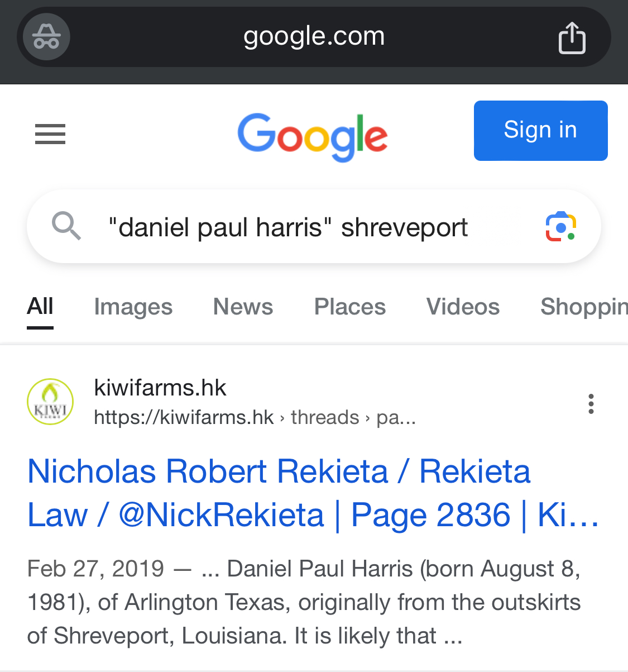Click the kiwifarms.hk site name
Viewport: 628px width, 672px height.
(160, 388)
